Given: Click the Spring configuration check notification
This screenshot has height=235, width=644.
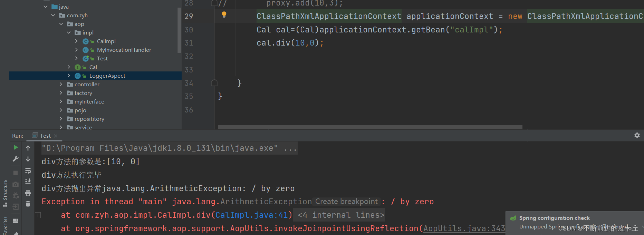Looking at the screenshot, I should (x=575, y=223).
